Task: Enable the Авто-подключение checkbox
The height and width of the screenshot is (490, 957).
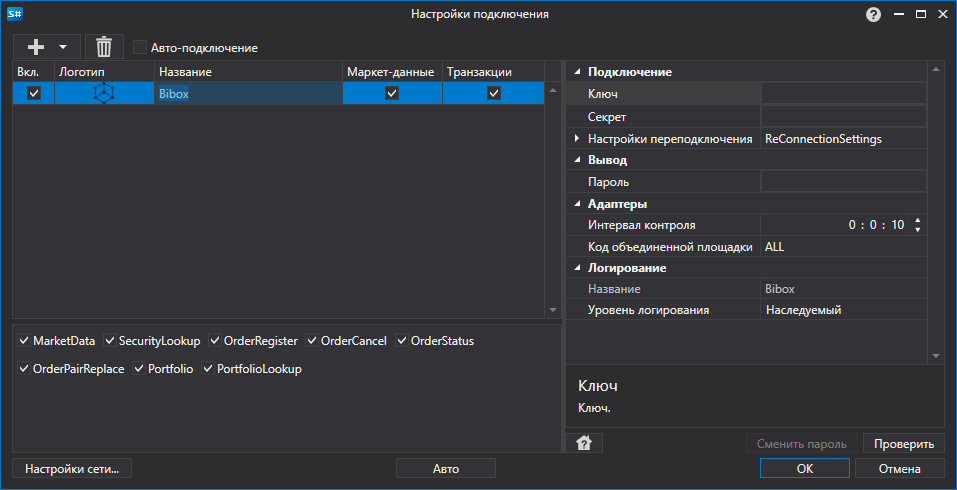Action: click(x=140, y=47)
